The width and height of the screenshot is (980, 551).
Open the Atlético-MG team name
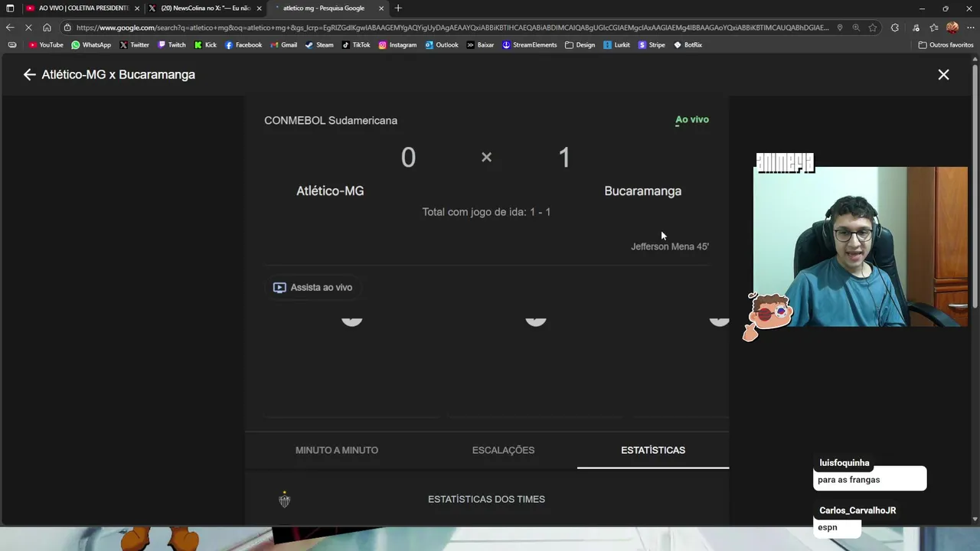pyautogui.click(x=330, y=191)
